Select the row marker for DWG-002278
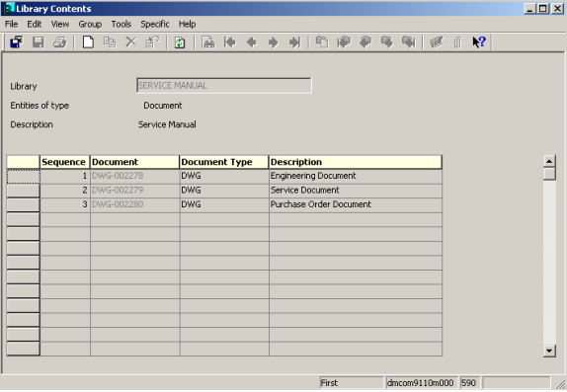Viewport: 567px width, 392px height. pos(23,177)
